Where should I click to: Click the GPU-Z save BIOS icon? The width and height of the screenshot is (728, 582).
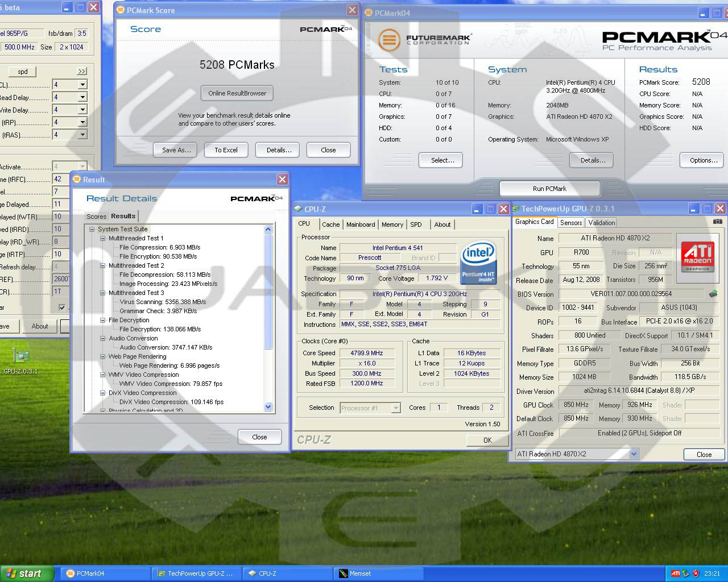pyautogui.click(x=713, y=294)
